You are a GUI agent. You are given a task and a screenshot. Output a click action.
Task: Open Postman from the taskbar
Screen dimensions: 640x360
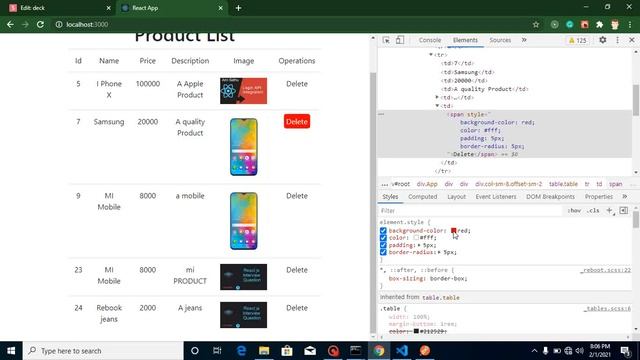tap(425, 351)
